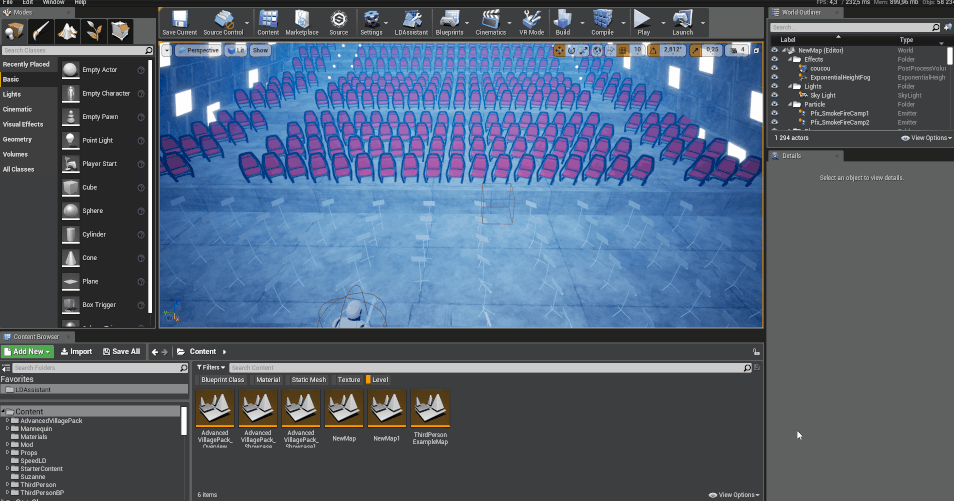Switch to the Content Browser tab
The height and width of the screenshot is (501, 954).
coord(36,337)
